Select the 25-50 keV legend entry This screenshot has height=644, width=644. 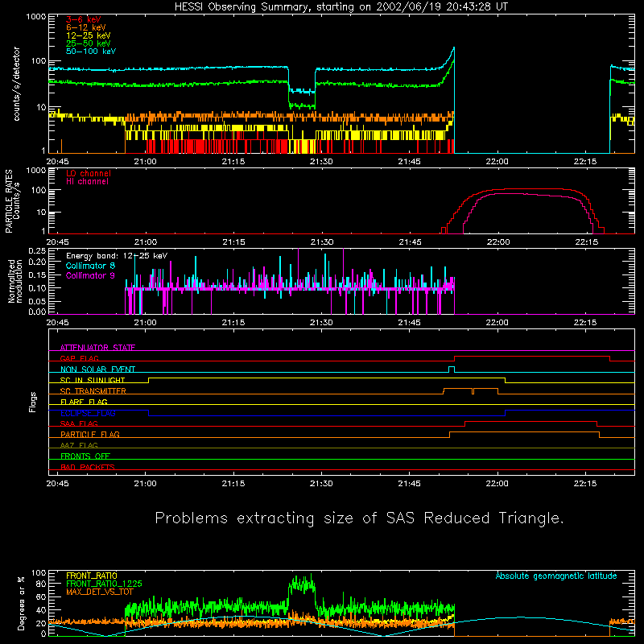[89, 43]
